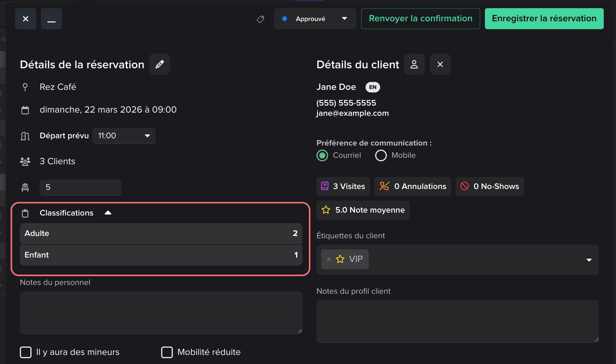This screenshot has width=616, height=364.
Task: Select Courriel communication preference
Action: [x=323, y=155]
